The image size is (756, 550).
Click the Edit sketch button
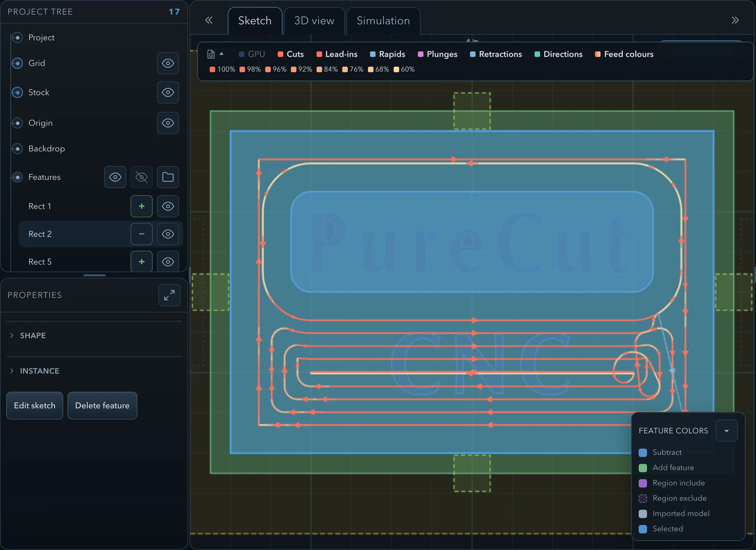35,406
